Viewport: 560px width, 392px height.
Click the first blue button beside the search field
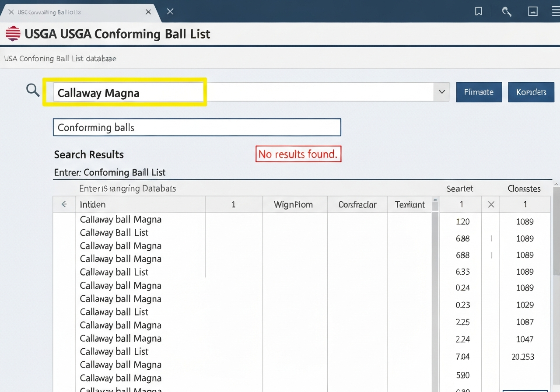(479, 92)
